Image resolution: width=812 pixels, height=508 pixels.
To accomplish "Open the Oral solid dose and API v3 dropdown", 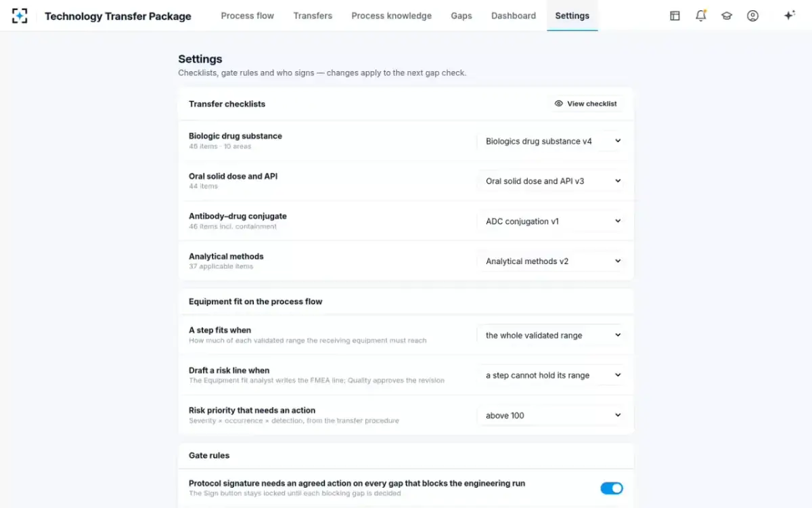I will click(x=551, y=181).
